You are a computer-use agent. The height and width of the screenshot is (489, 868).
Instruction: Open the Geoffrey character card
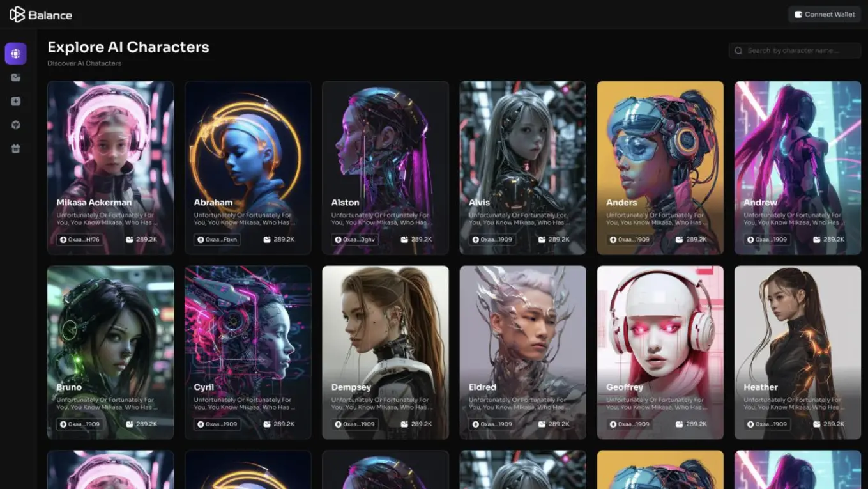660,352
